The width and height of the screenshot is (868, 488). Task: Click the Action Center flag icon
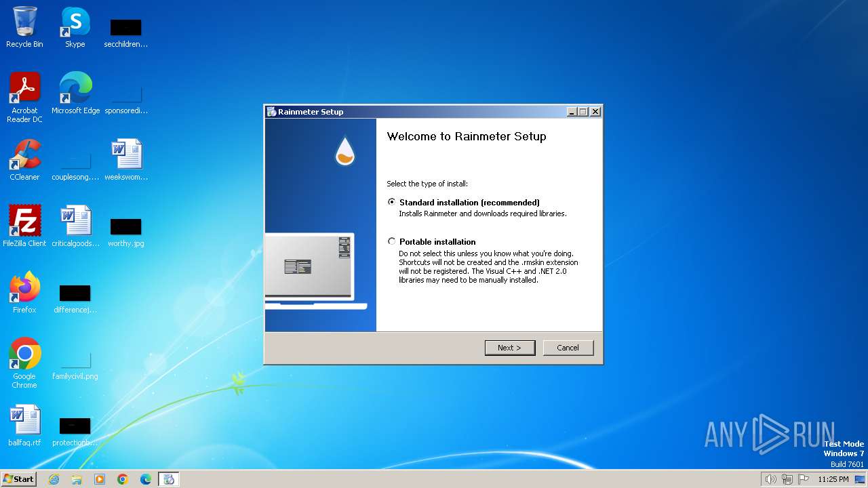804,479
